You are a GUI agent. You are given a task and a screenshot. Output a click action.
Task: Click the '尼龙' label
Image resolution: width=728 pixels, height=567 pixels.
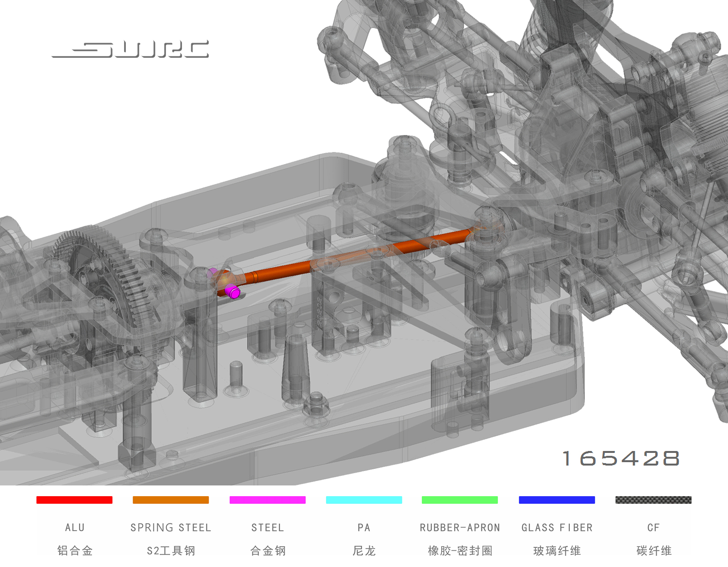pos(364,550)
